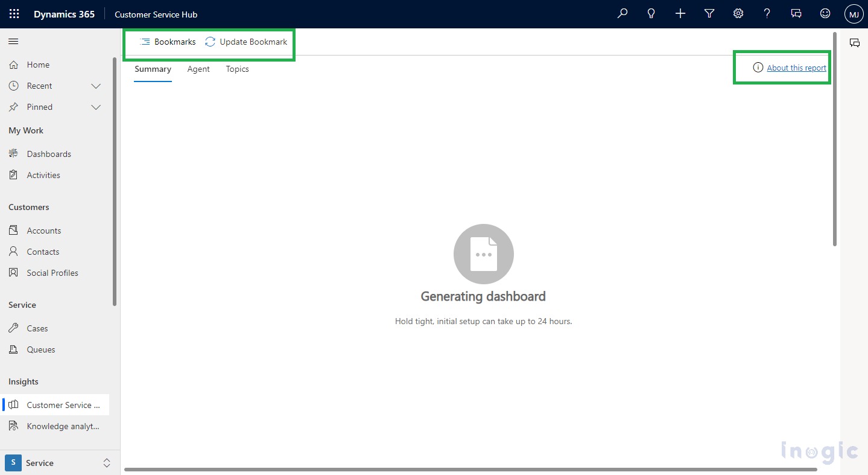Screen dimensions: 868x475
Task: Open Customer Service insights sidebar item
Action: [55, 405]
